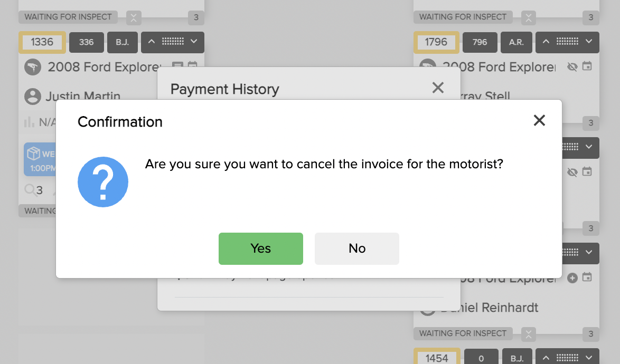
Task: Grab the dotted drag handle on card 1336
Action: (173, 41)
